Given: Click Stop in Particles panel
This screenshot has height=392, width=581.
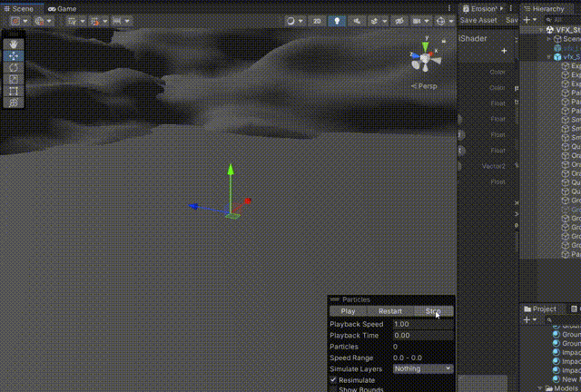Looking at the screenshot, I should point(433,311).
